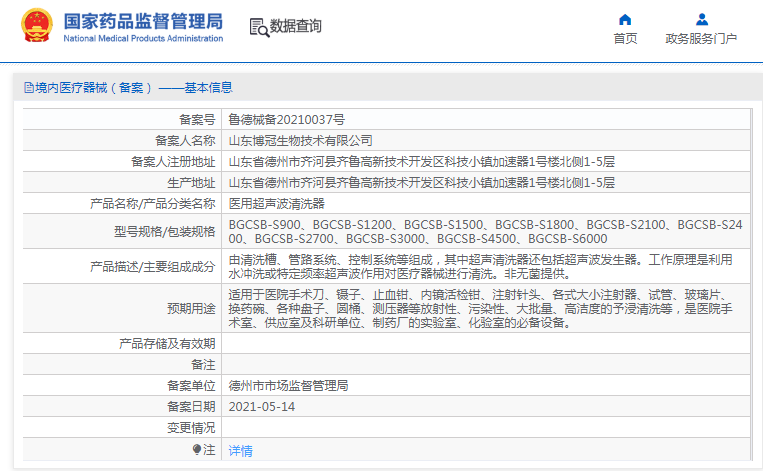Click the 生产地址 address value

click(x=421, y=182)
